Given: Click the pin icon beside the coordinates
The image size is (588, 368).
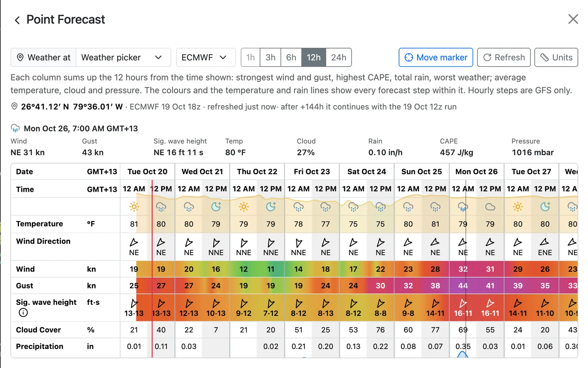Looking at the screenshot, I should [14, 106].
